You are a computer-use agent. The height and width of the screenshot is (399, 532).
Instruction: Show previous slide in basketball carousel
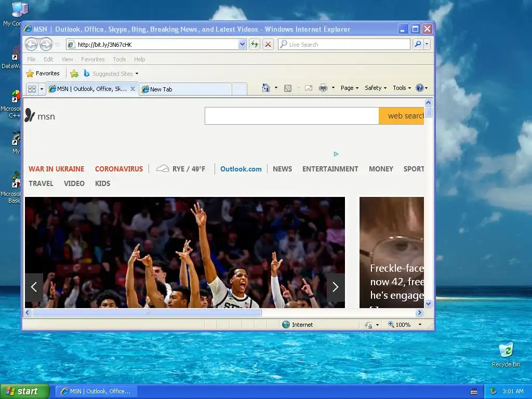(x=34, y=287)
